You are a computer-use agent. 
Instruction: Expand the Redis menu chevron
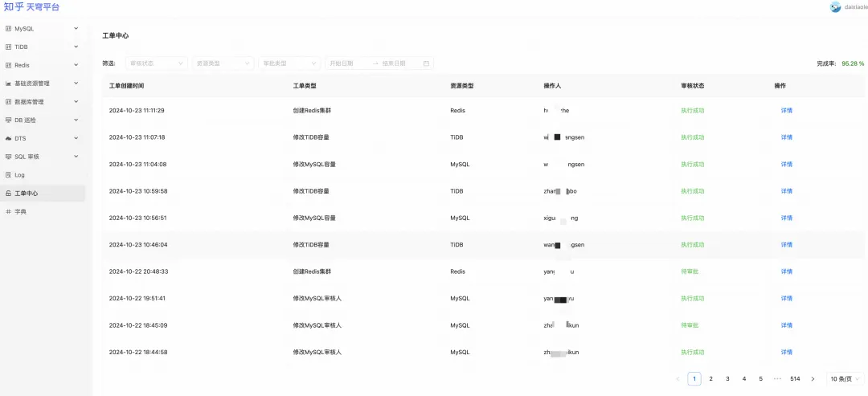(x=76, y=65)
